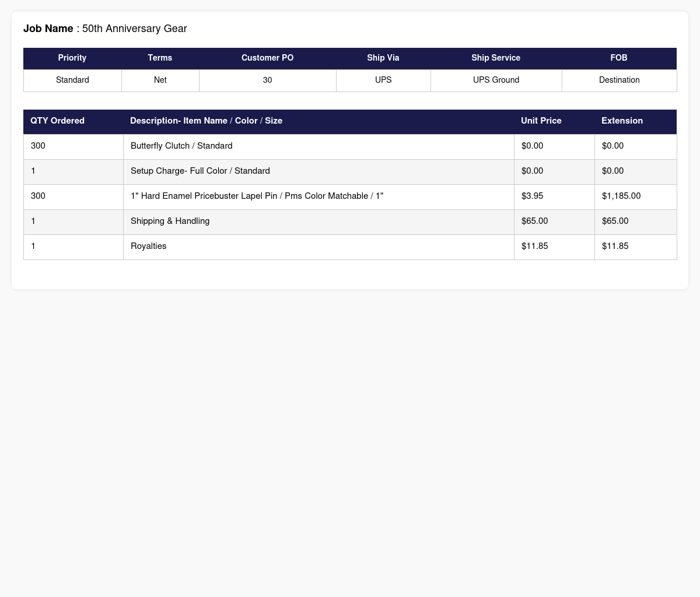
Task: Select quantity 1 in Royalties row
Action: (73, 247)
